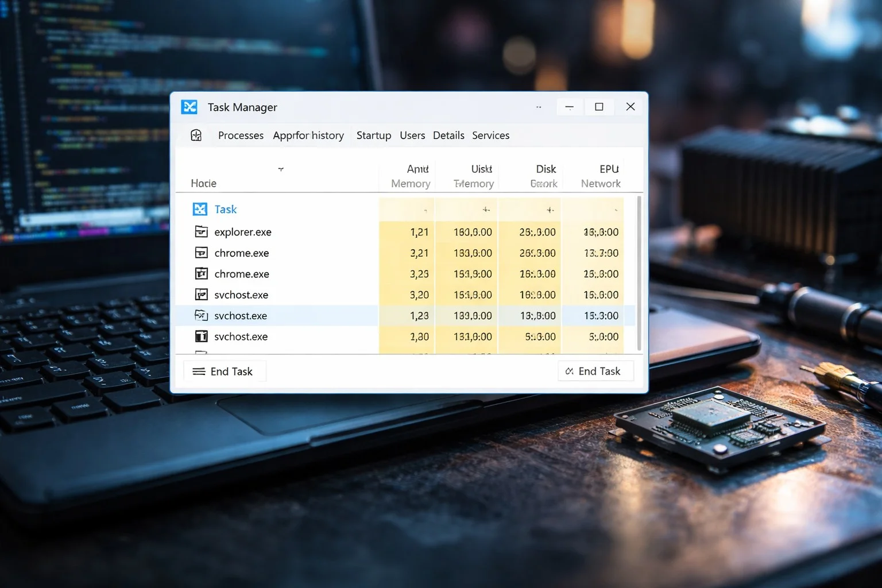The height and width of the screenshot is (588, 882).
Task: Select svchost.exe name in the 3,20 row
Action: (x=241, y=295)
